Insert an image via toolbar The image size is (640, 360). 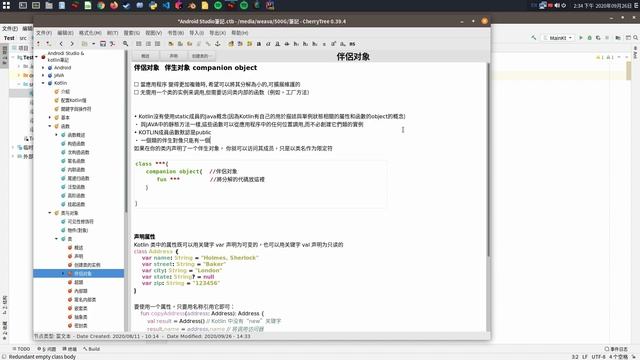(x=171, y=44)
